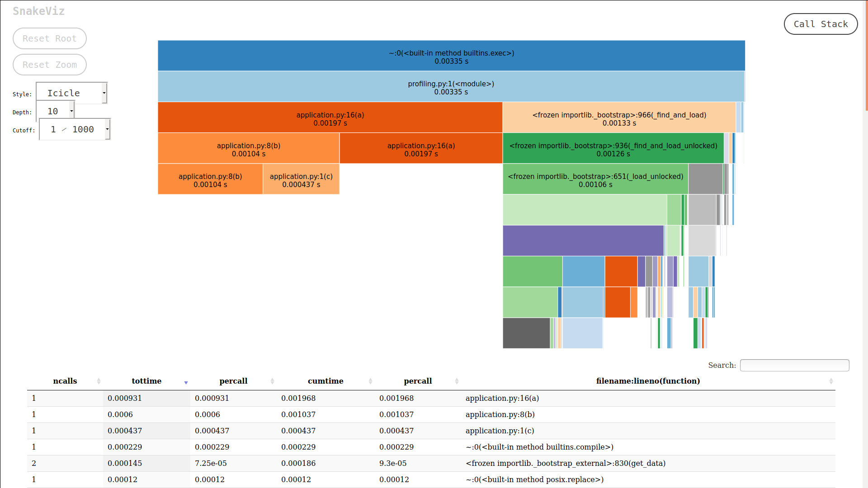Click the Reset Root button

49,39
